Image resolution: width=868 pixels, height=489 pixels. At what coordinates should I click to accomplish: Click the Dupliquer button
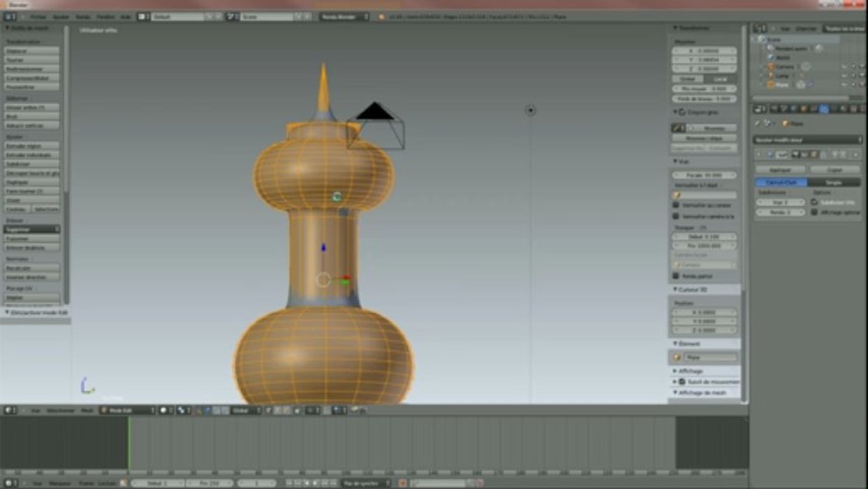coord(32,182)
